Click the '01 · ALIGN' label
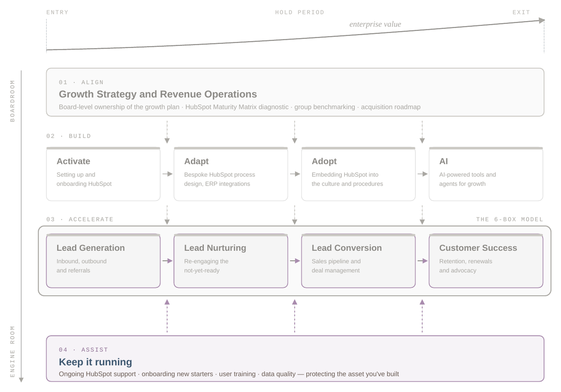 (x=81, y=82)
